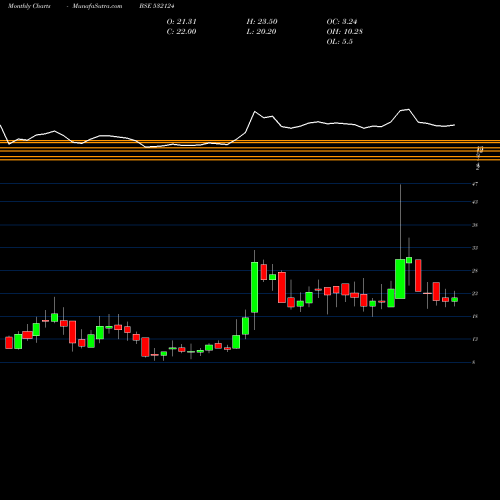Click the "Monthly Charts" title text
The height and width of the screenshot is (500, 500).
click(x=29, y=6)
